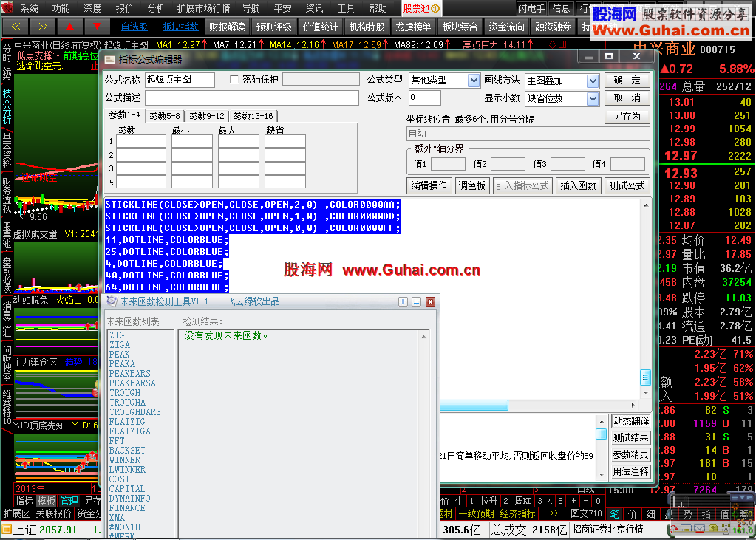Open the 画线方法 dropdown
The image size is (756, 540).
click(x=593, y=81)
